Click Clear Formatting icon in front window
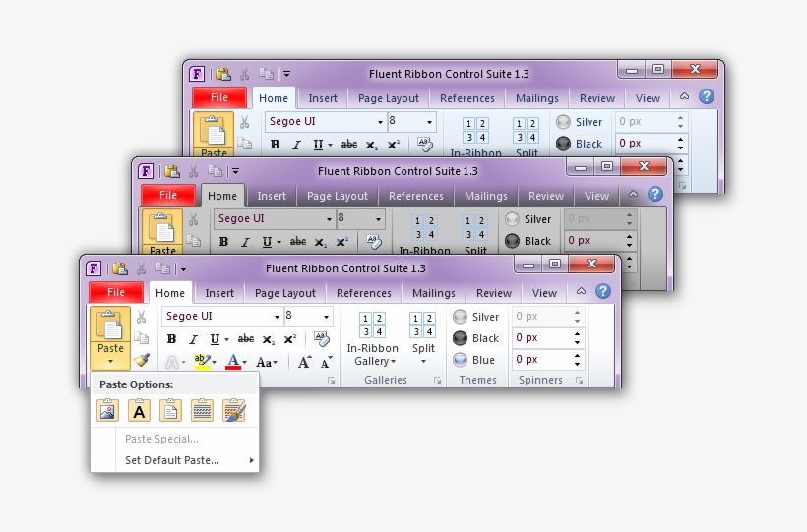 click(x=322, y=338)
